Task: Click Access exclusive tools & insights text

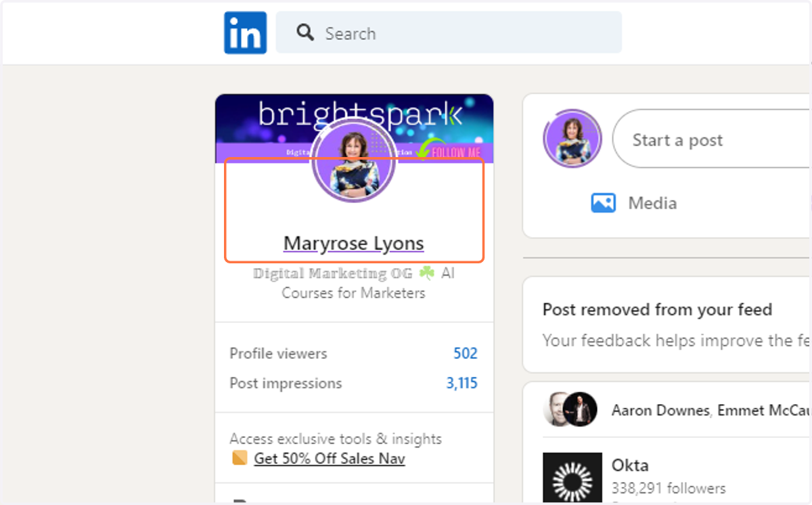Action: coord(336,439)
